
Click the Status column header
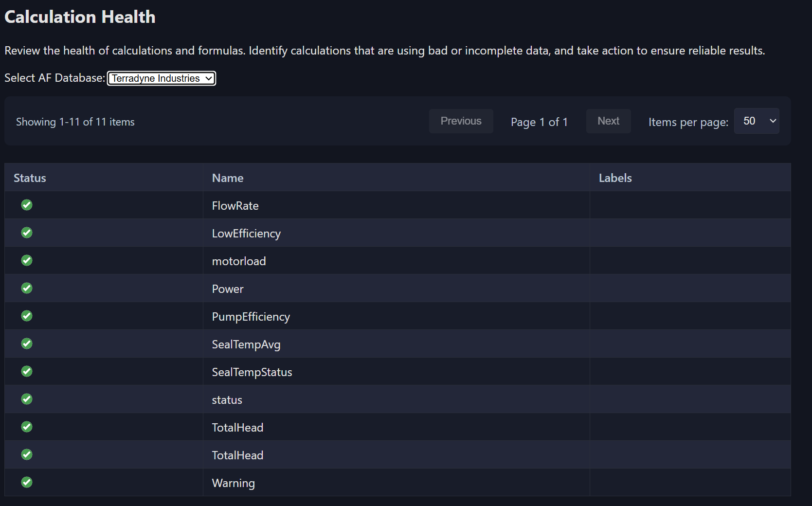pyautogui.click(x=30, y=178)
